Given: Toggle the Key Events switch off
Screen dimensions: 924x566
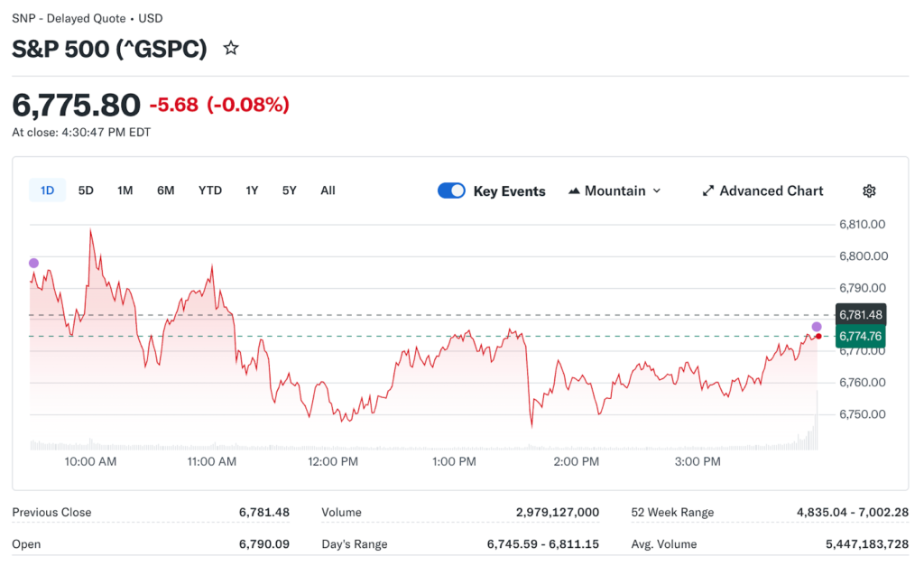Looking at the screenshot, I should tap(451, 190).
